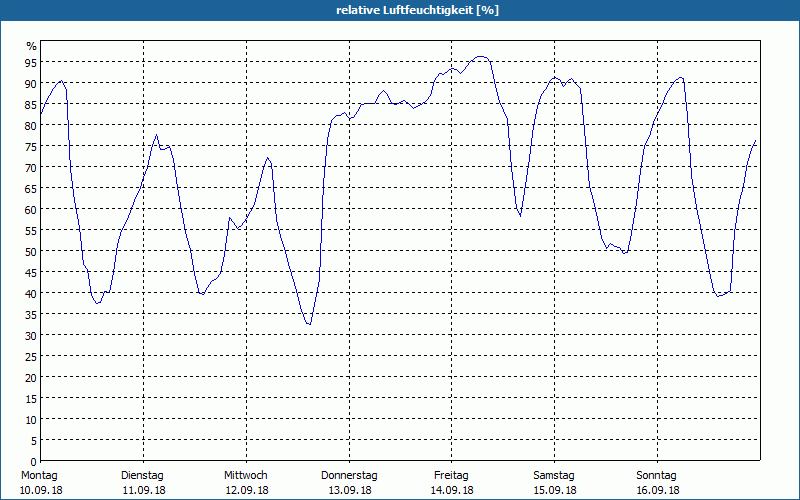Click the '%' unit label on y-axis
Screen dimensions: 800x500
pyautogui.click(x=32, y=46)
